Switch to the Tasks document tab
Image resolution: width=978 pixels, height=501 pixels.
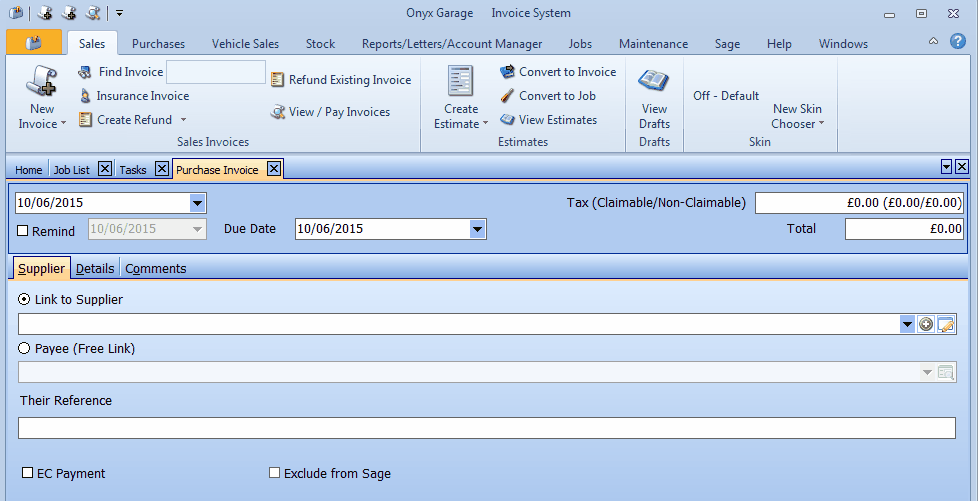(x=133, y=170)
